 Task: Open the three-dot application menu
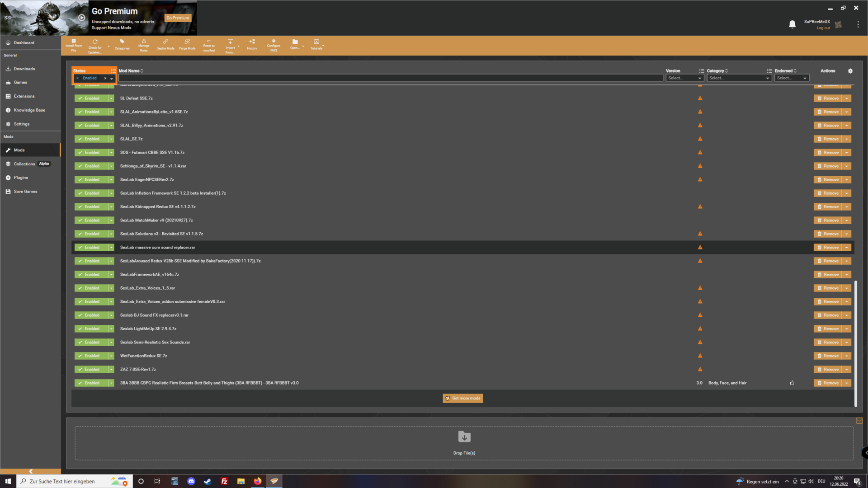click(858, 24)
